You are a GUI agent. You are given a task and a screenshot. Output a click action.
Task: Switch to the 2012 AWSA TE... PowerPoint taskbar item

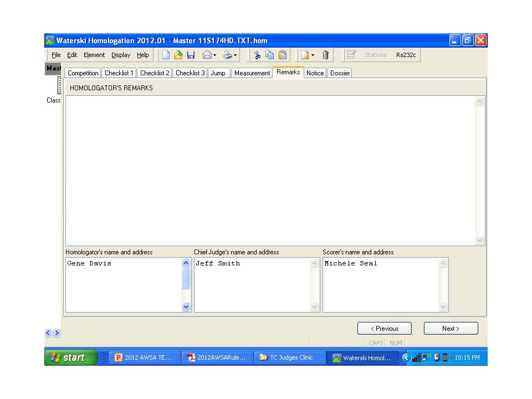point(145,357)
